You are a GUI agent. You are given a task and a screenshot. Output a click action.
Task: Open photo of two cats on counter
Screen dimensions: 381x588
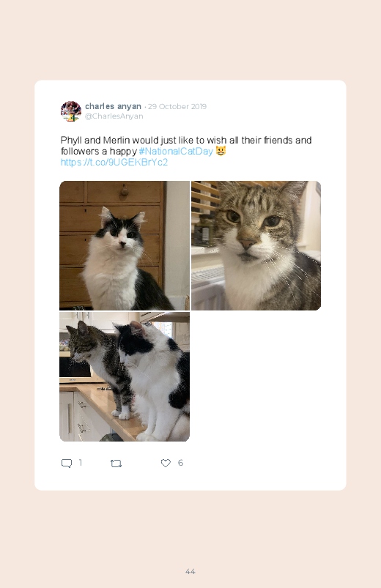pos(125,376)
